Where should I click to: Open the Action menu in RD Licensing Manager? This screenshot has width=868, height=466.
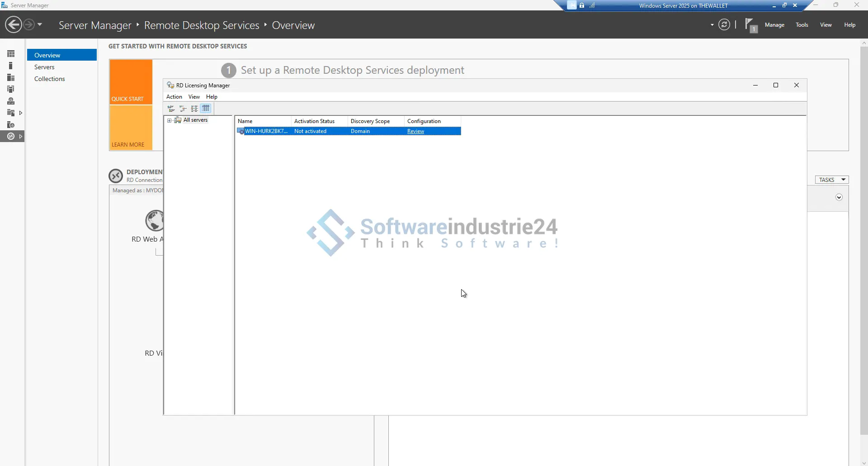[x=174, y=97]
